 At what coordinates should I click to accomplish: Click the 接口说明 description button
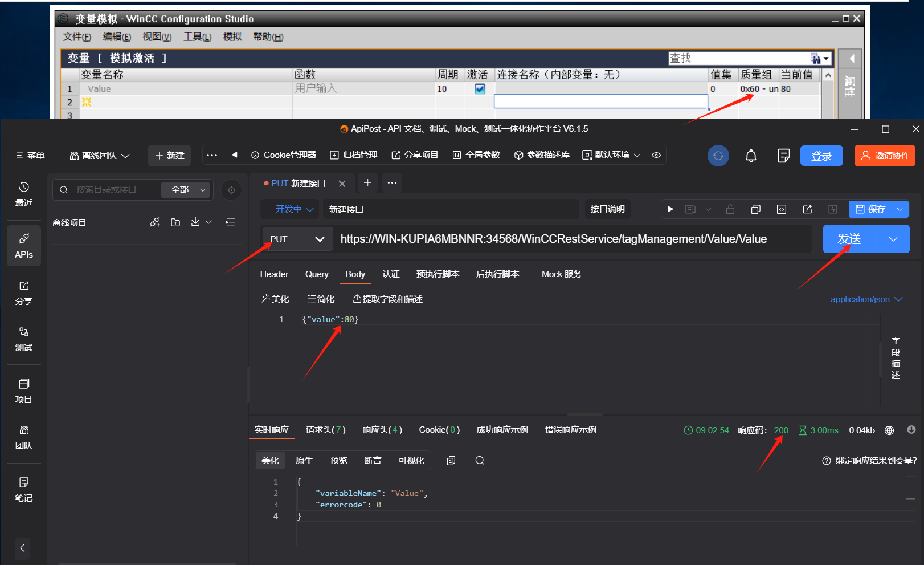point(607,209)
